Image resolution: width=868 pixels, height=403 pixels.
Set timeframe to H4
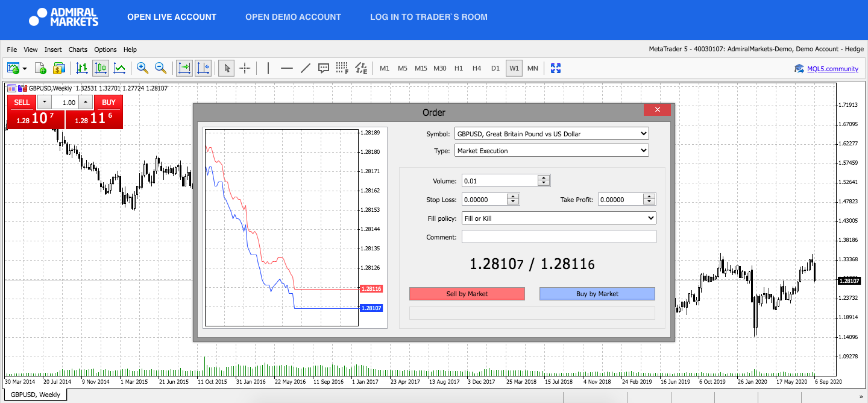click(x=477, y=68)
